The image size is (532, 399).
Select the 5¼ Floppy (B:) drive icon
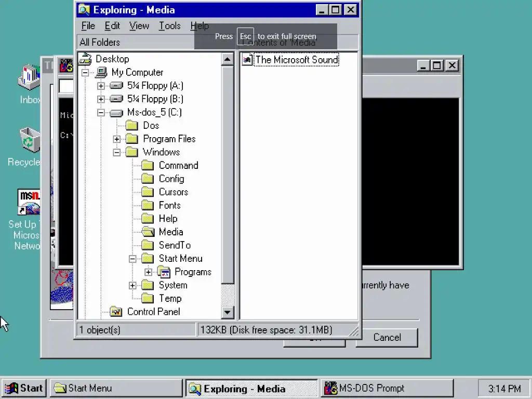pos(116,99)
